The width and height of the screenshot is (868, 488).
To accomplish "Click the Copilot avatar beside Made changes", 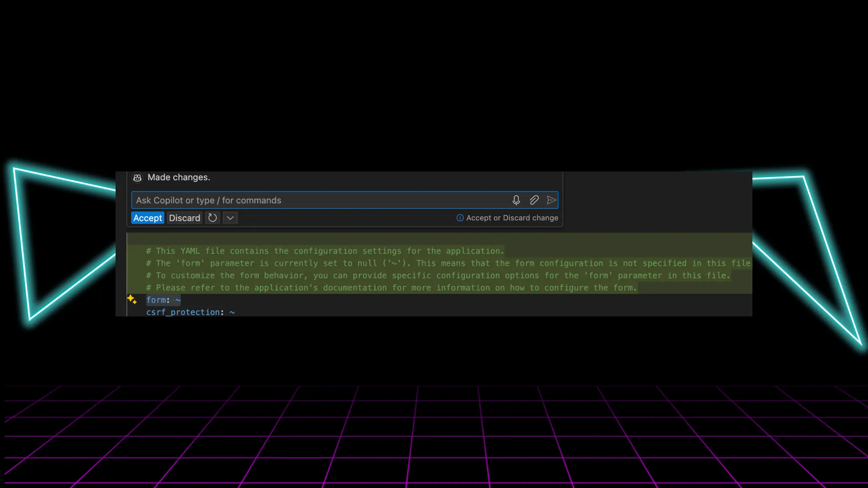I will click(137, 177).
